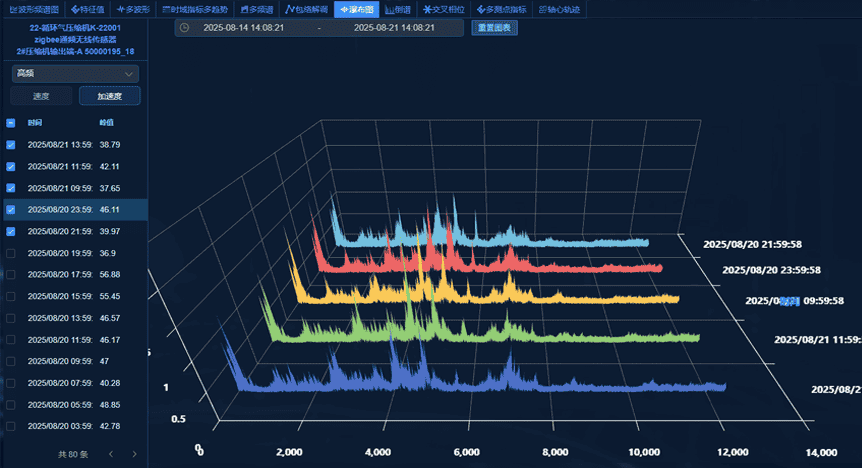The image size is (862, 468).
Task: Open the 倒谱 chart view
Action: (397, 9)
